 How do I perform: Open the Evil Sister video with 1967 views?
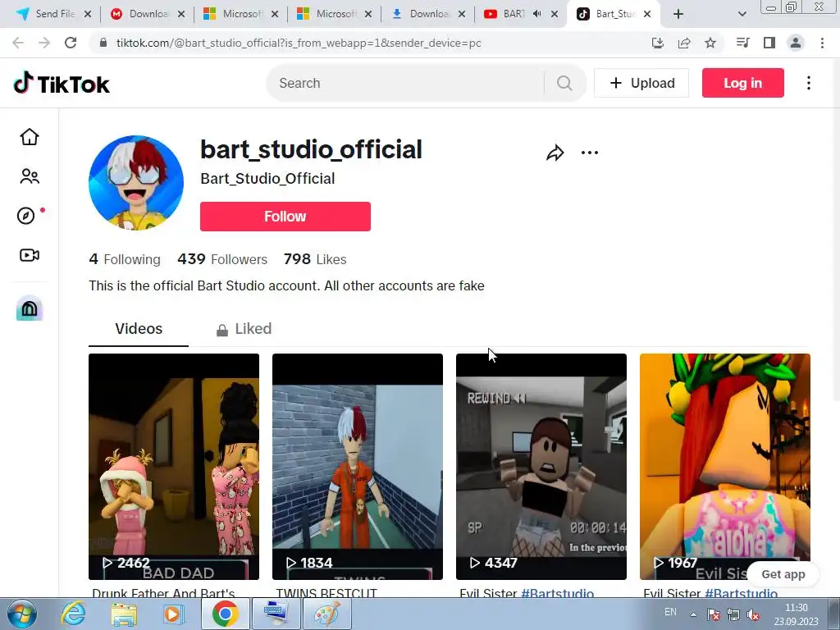(x=725, y=467)
